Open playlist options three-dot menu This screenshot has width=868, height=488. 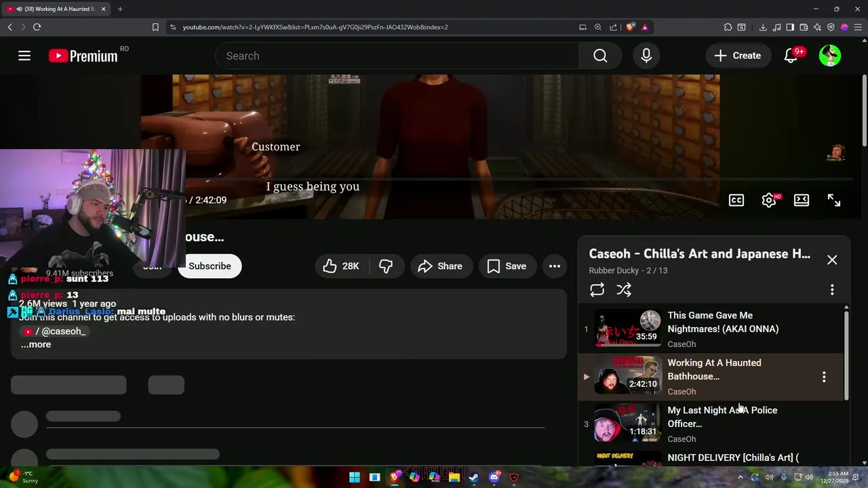tap(832, 290)
